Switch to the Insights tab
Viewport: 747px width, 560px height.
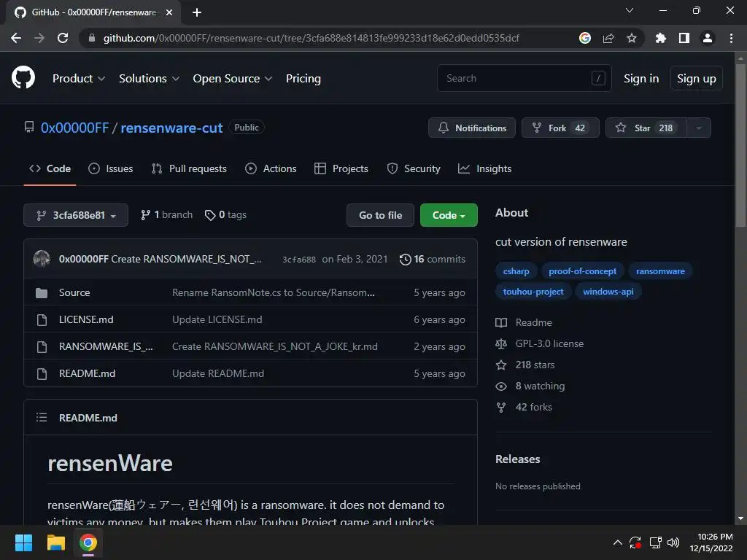tap(484, 168)
